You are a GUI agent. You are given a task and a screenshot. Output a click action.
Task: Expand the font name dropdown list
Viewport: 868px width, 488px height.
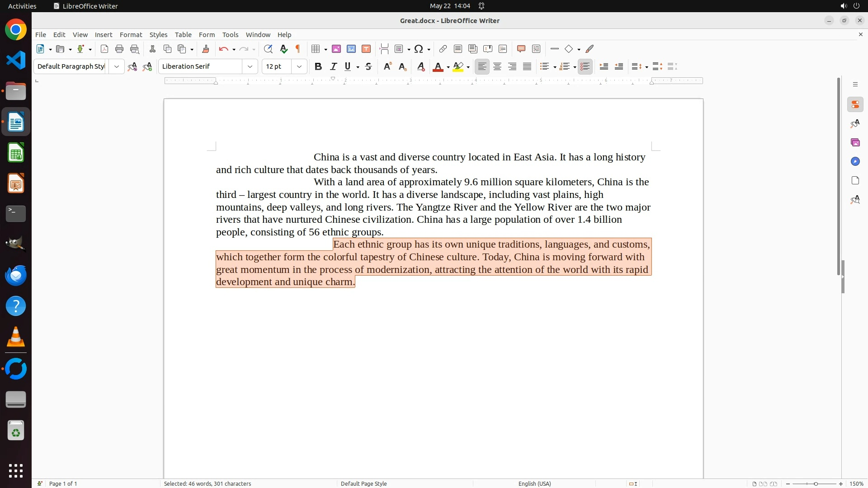click(250, 66)
